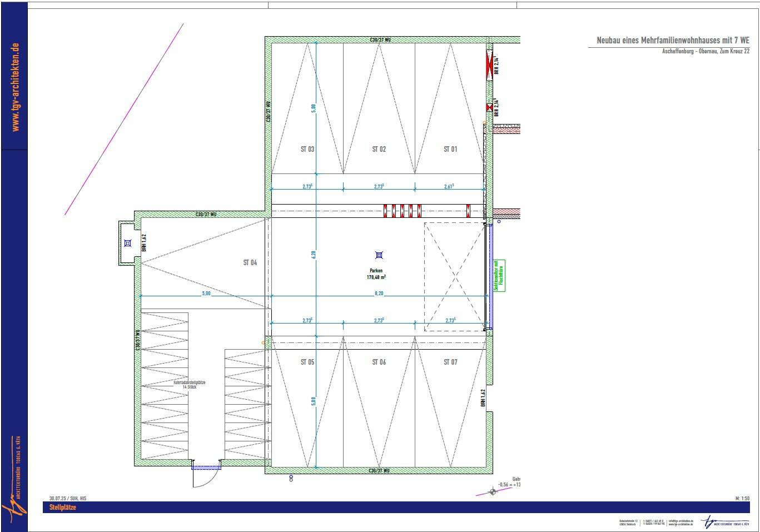Click the green Sektionaltor mit Fluchttüre label
760x532 pixels.
click(x=499, y=276)
